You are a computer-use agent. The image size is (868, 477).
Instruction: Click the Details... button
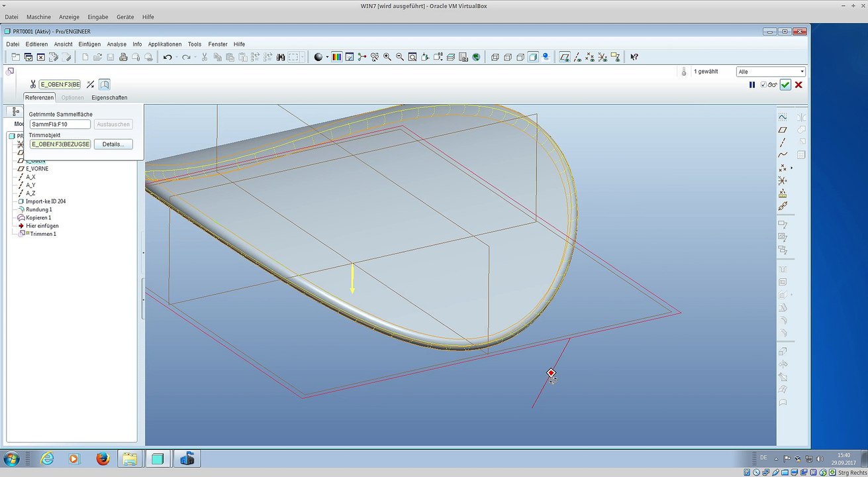(x=113, y=144)
